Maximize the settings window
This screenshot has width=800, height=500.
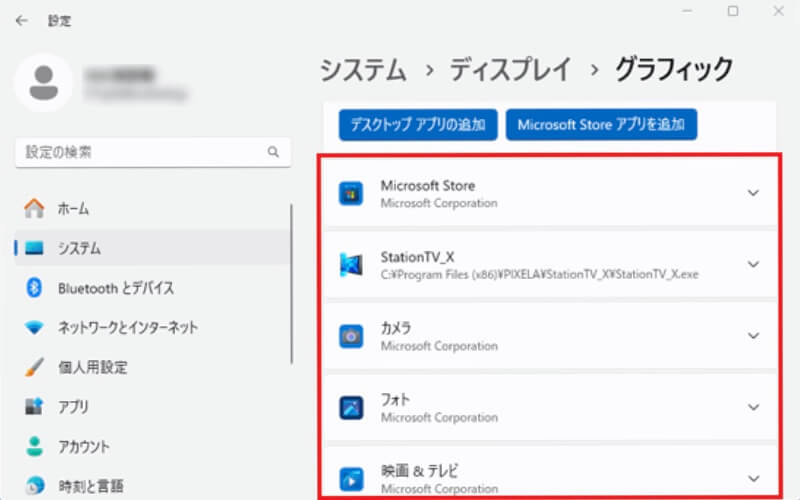click(733, 11)
